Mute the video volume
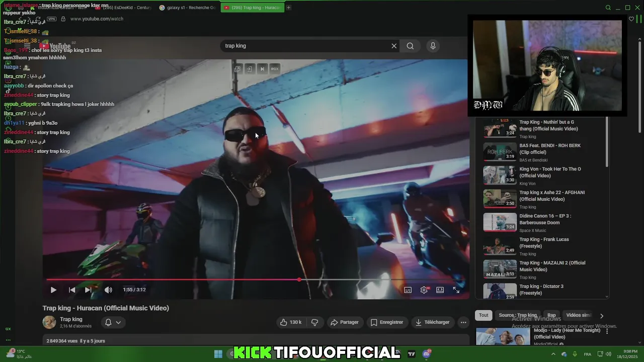The image size is (644, 362). coord(108,290)
